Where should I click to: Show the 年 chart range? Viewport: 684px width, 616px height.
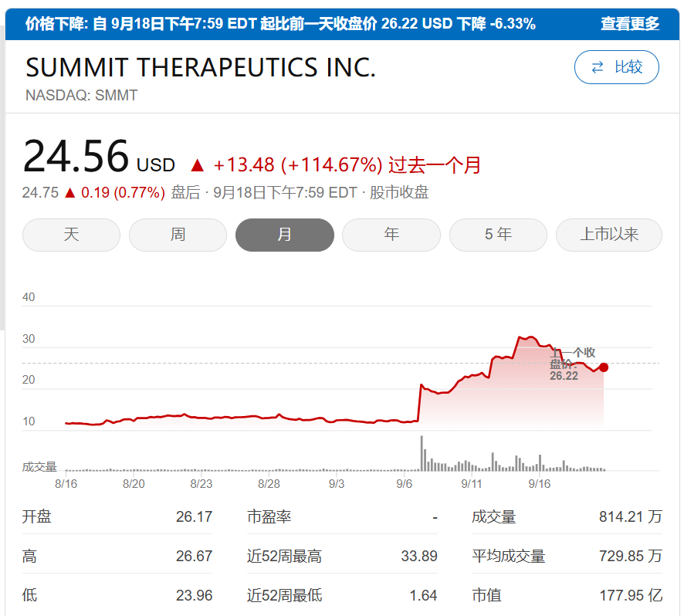click(x=391, y=235)
